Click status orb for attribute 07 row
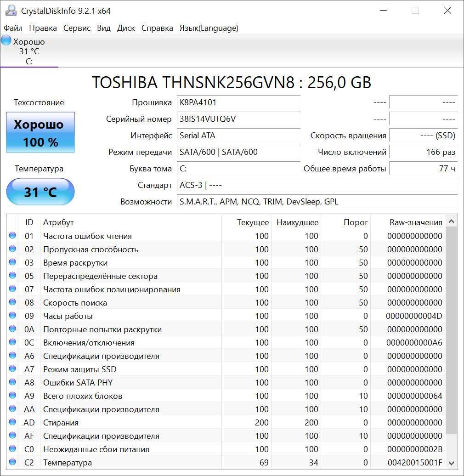 [x=12, y=289]
